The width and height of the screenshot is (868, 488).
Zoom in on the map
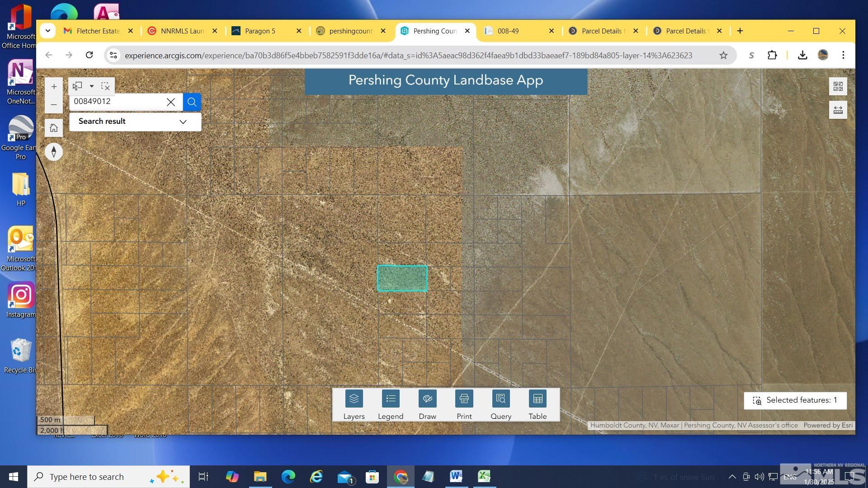(x=54, y=87)
